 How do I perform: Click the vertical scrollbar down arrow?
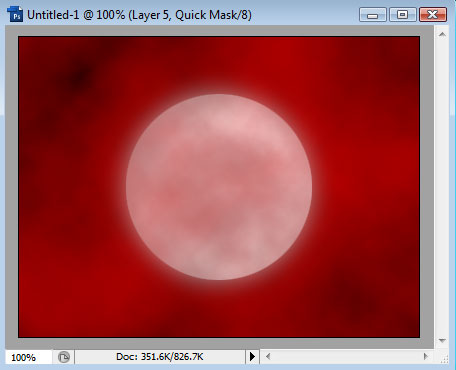click(x=442, y=340)
